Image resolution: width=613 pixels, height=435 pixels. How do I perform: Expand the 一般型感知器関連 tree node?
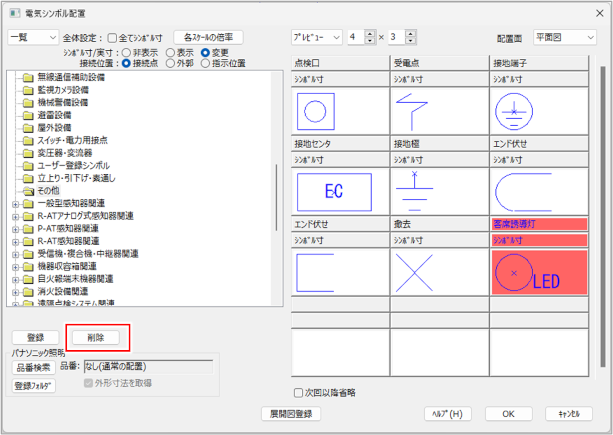click(x=15, y=203)
